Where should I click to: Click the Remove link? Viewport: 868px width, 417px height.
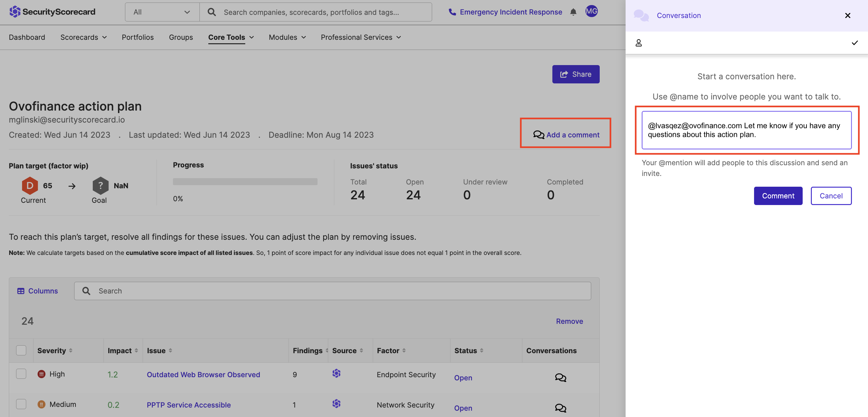[569, 321]
